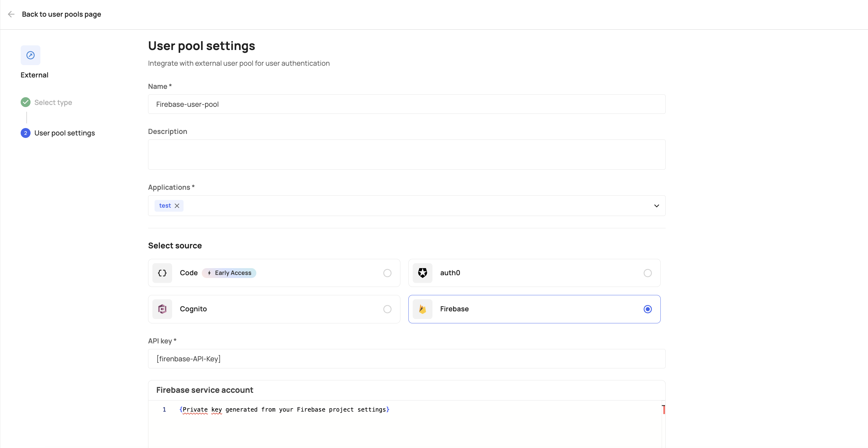Select the auth0 radio button
This screenshot has height=448, width=868.
(x=647, y=273)
